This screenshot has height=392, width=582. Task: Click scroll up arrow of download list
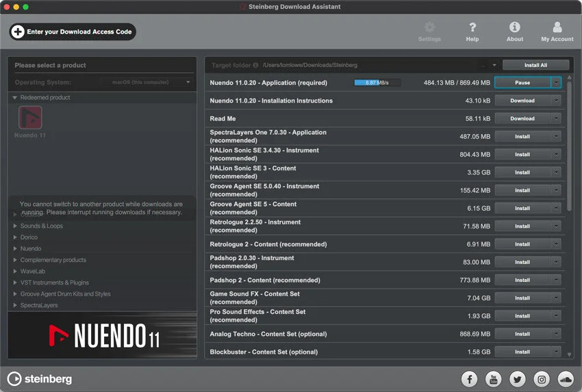pos(569,77)
